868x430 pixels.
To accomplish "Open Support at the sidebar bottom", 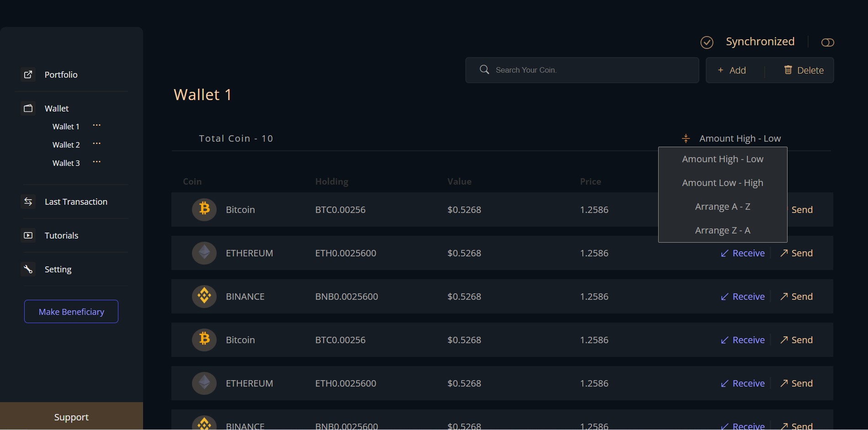I will click(71, 416).
